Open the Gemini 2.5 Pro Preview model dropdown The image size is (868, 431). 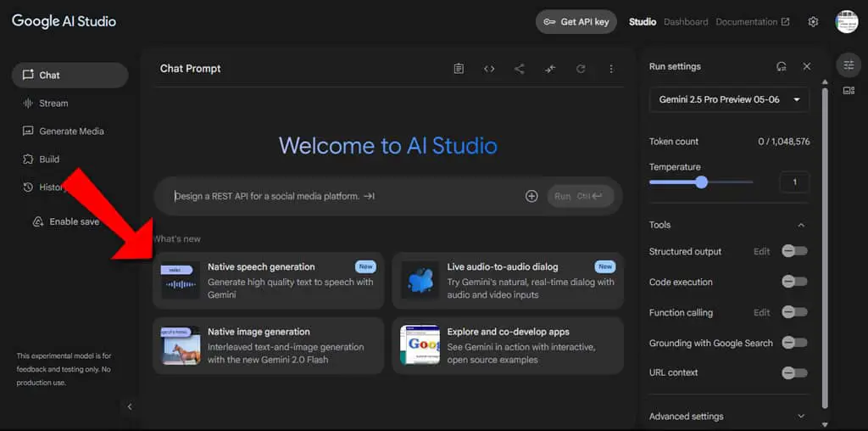tap(729, 100)
